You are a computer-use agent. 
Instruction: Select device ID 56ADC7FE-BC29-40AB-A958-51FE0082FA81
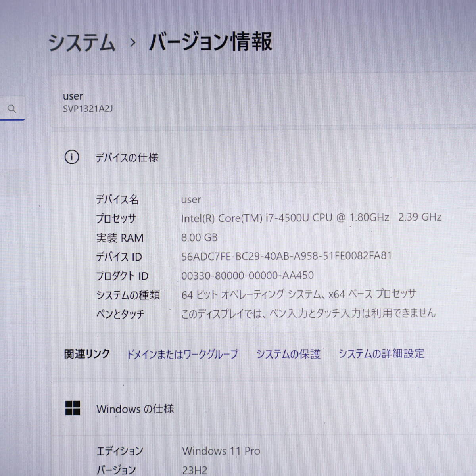(x=286, y=256)
